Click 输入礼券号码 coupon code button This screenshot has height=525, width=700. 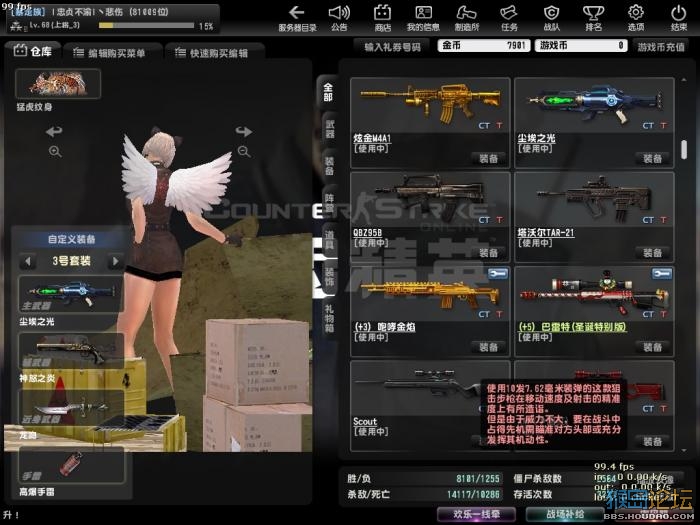tap(392, 46)
